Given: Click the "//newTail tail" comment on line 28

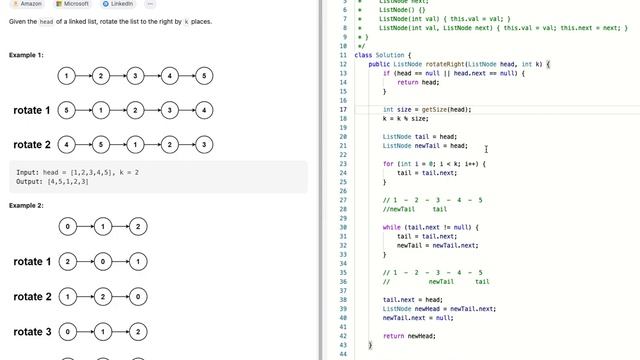Looking at the screenshot, I should tap(415, 209).
